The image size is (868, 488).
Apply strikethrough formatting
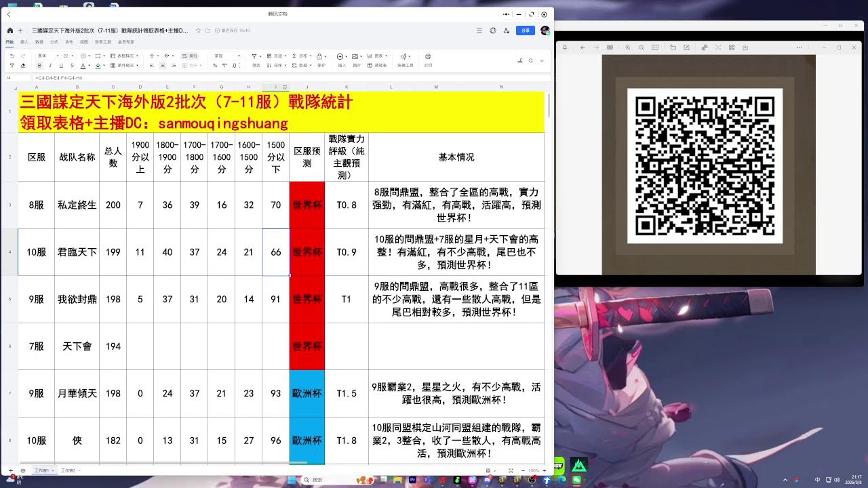(x=72, y=65)
